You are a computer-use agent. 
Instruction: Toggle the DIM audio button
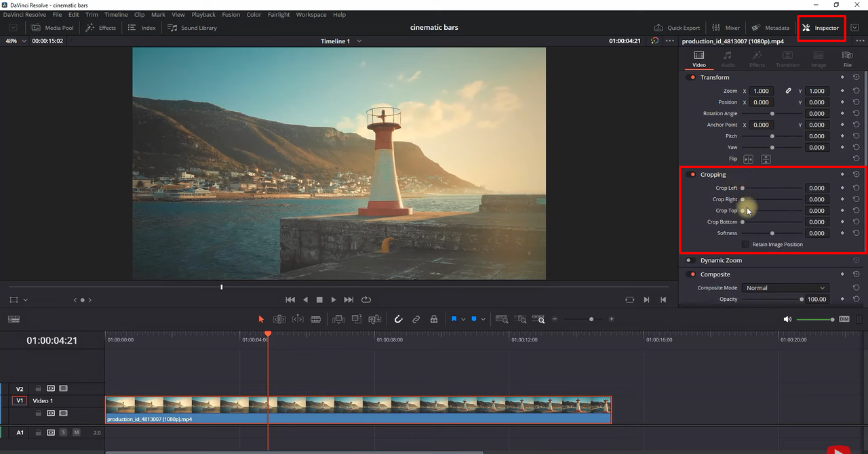(844, 319)
